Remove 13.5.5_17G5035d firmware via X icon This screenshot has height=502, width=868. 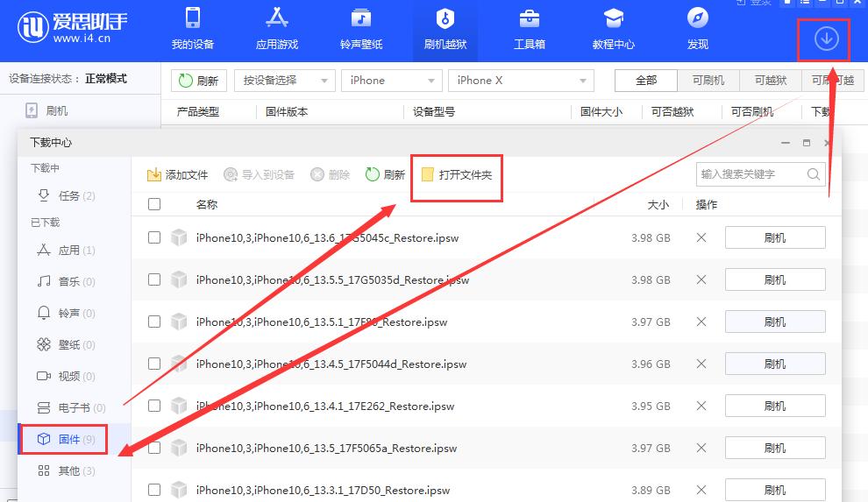click(701, 279)
